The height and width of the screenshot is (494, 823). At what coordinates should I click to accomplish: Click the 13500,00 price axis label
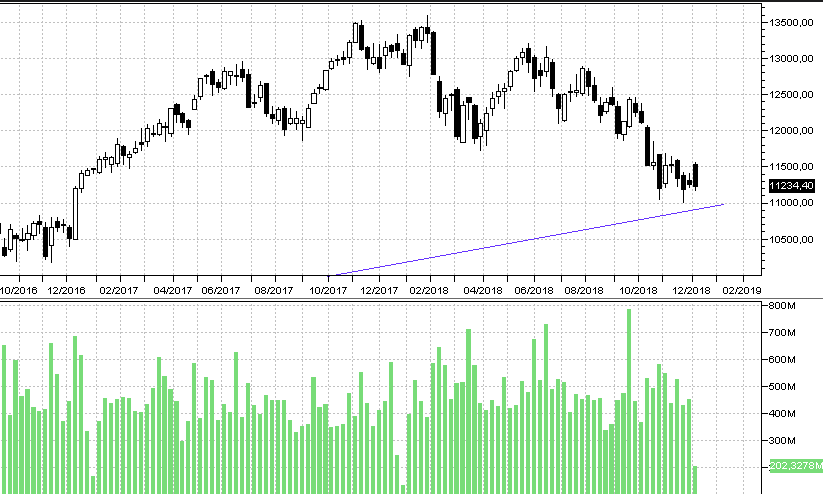(791, 23)
